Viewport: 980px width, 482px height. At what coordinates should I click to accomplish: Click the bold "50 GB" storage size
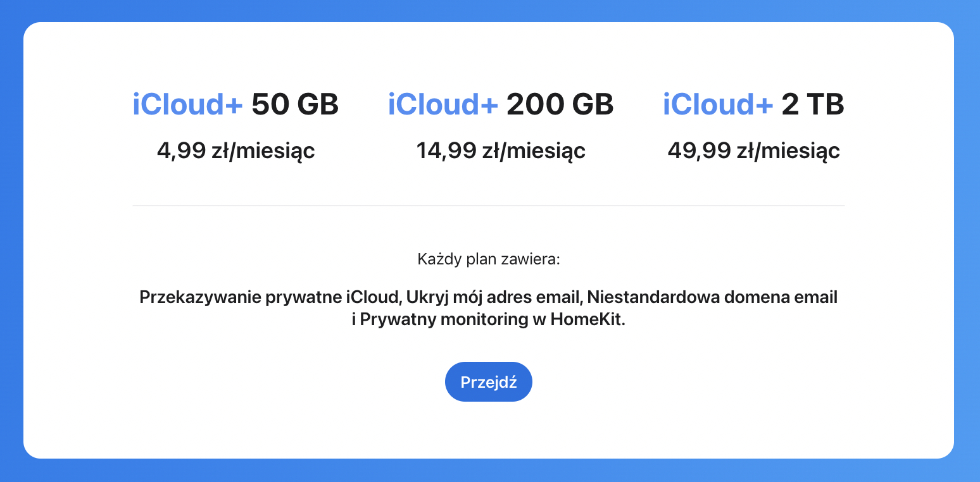click(x=295, y=104)
